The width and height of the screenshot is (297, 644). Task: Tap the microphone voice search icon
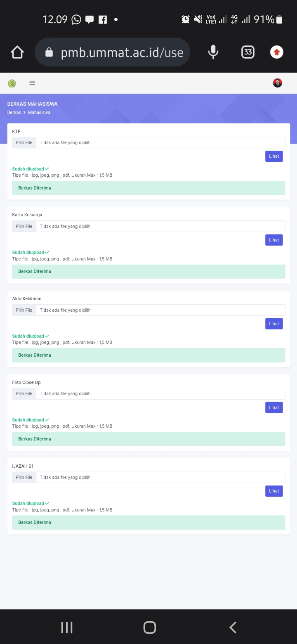(213, 52)
